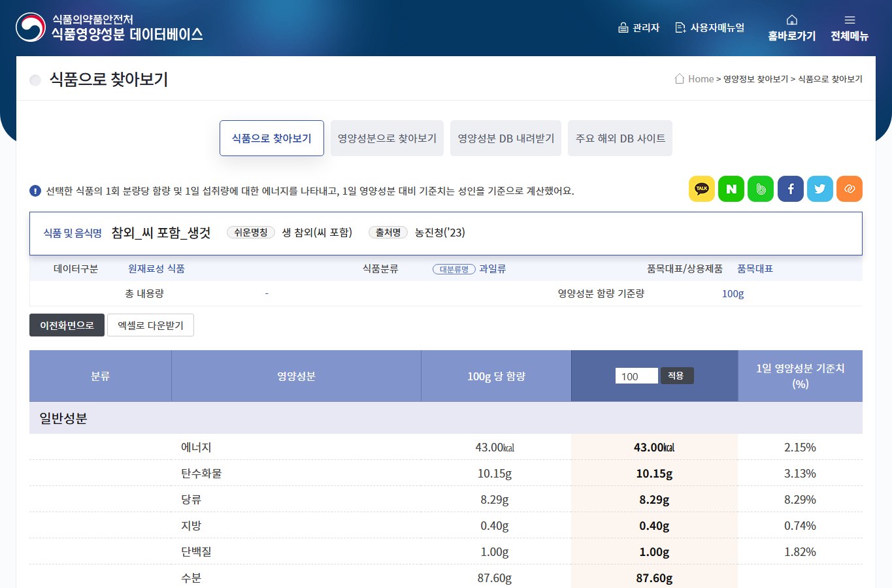Share to Twitter icon

[820, 189]
